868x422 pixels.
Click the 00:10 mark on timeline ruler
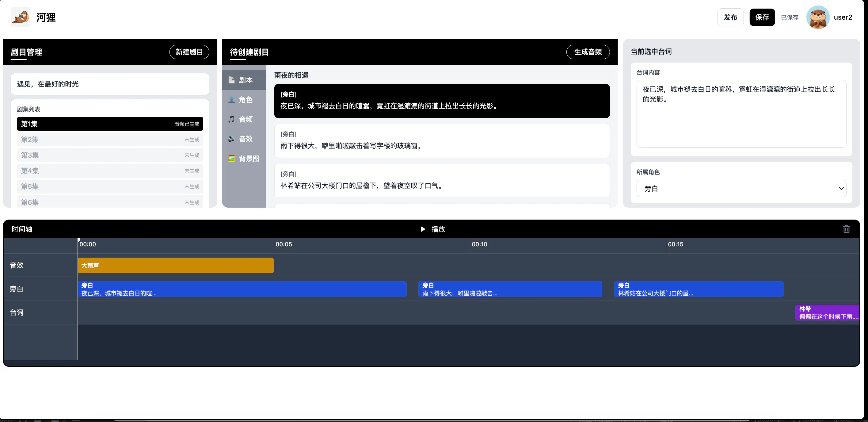tap(479, 244)
